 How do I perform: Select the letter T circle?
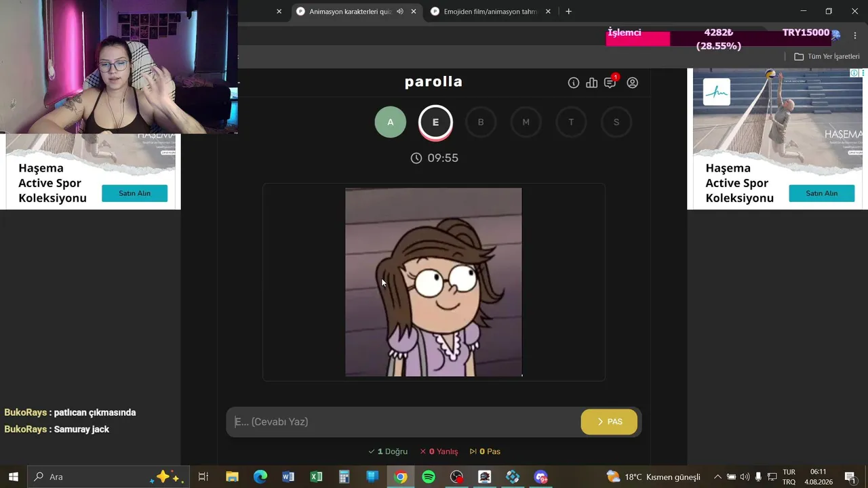[571, 122]
